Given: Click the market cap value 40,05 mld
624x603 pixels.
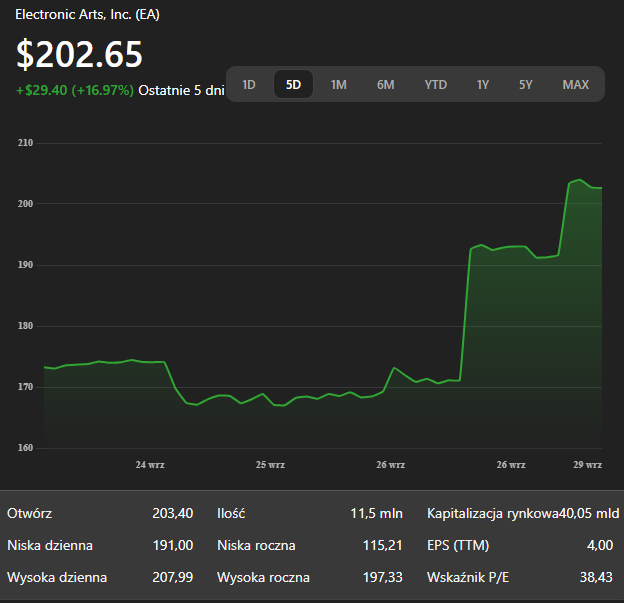Looking at the screenshot, I should click(589, 513).
